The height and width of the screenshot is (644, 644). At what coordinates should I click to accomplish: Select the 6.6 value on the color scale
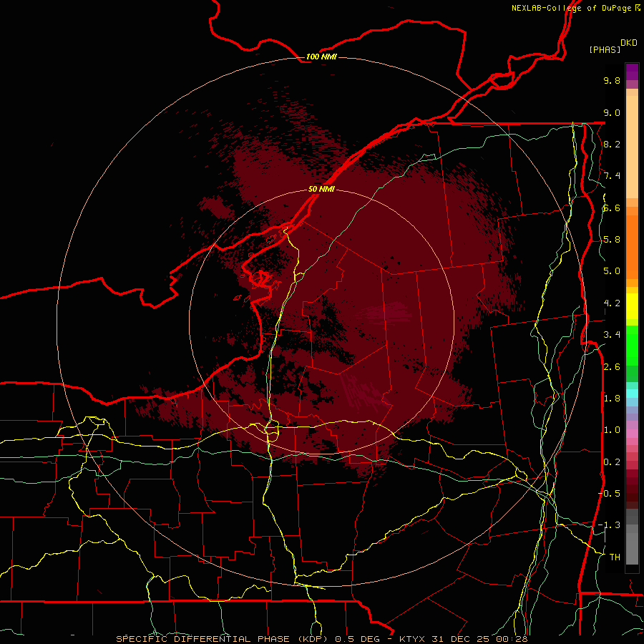coord(612,208)
